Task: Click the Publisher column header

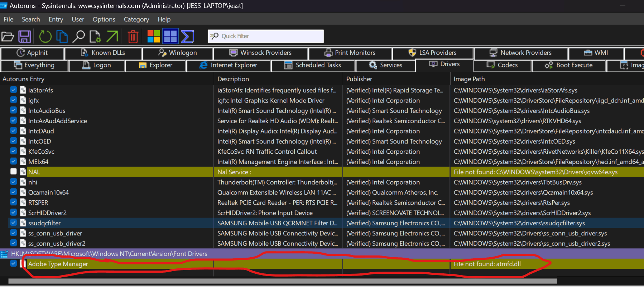Action: 359,79
